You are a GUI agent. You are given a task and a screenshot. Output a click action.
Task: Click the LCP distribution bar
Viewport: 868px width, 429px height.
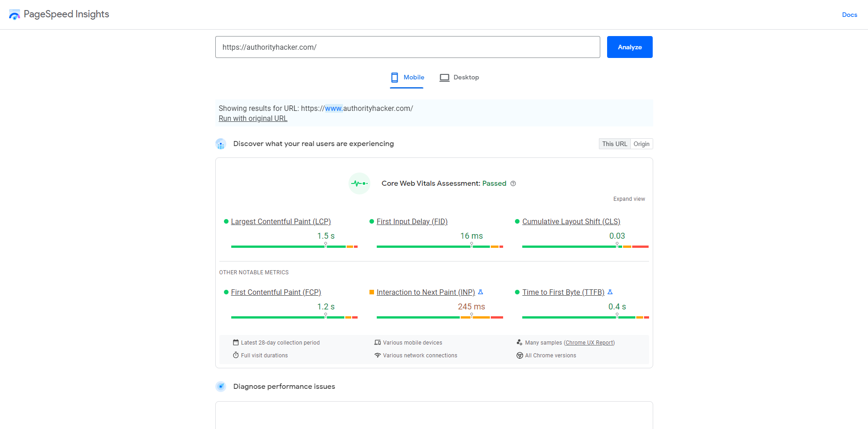tap(294, 246)
